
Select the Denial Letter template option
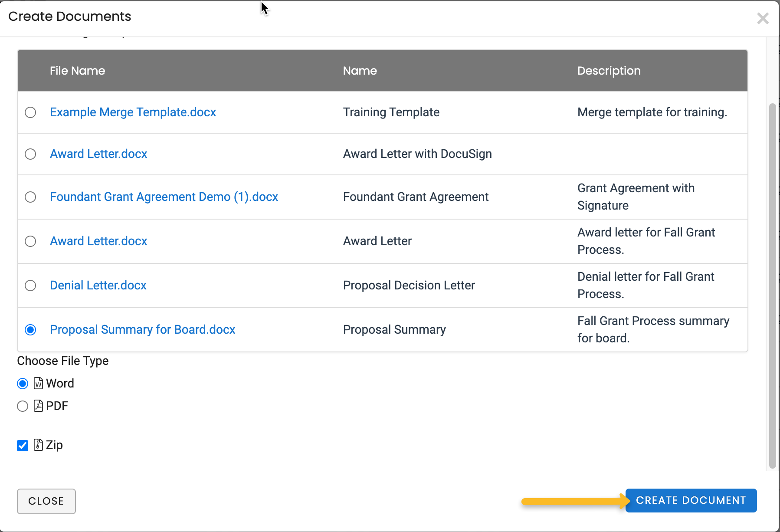(x=30, y=286)
